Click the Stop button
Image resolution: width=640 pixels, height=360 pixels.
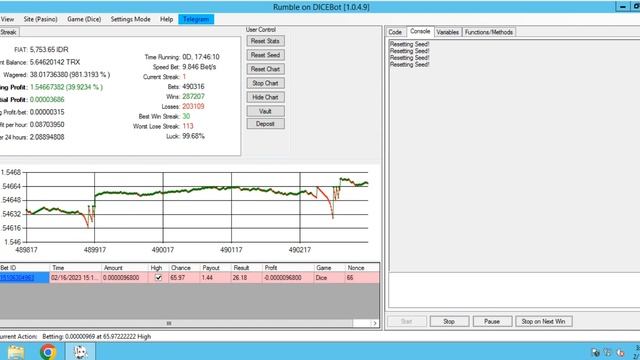click(x=449, y=322)
